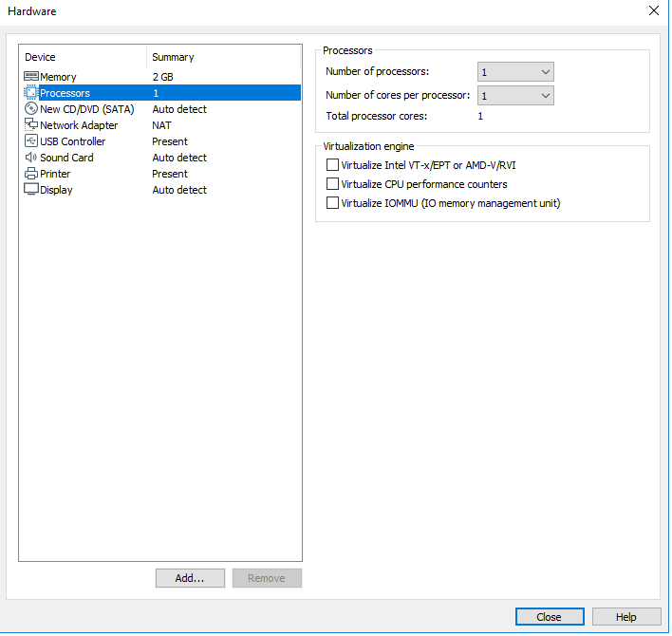Screen dimensions: 672x636
Task: Click the 2 GB memory summary
Action: pos(163,77)
